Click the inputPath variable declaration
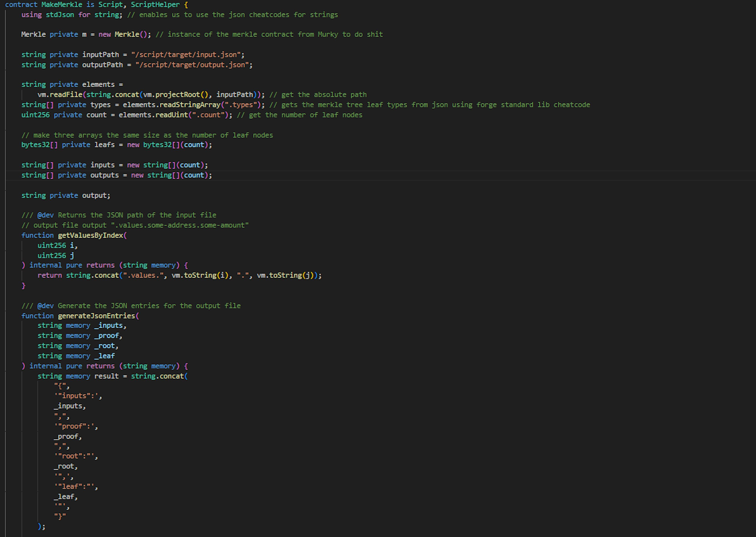756x537 pixels. click(x=100, y=55)
